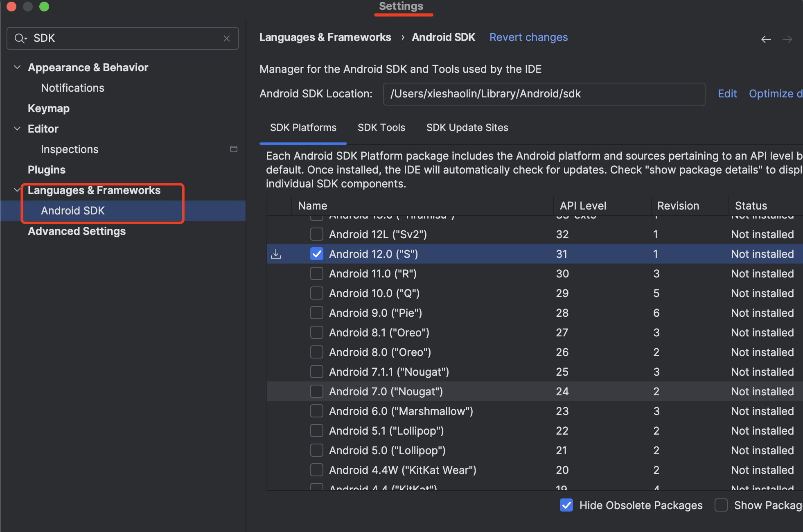The image size is (803, 532).
Task: Check the Android 7.1.1 ("Nougat") checkbox
Action: pyautogui.click(x=317, y=372)
